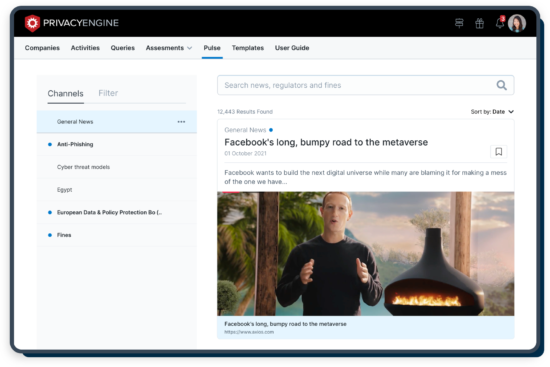Open General News channel options menu
Screen dimensions: 550x367
[x=181, y=122]
